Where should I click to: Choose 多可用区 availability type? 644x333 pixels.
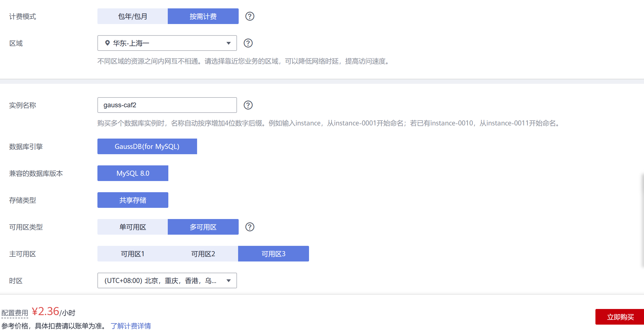pos(203,227)
